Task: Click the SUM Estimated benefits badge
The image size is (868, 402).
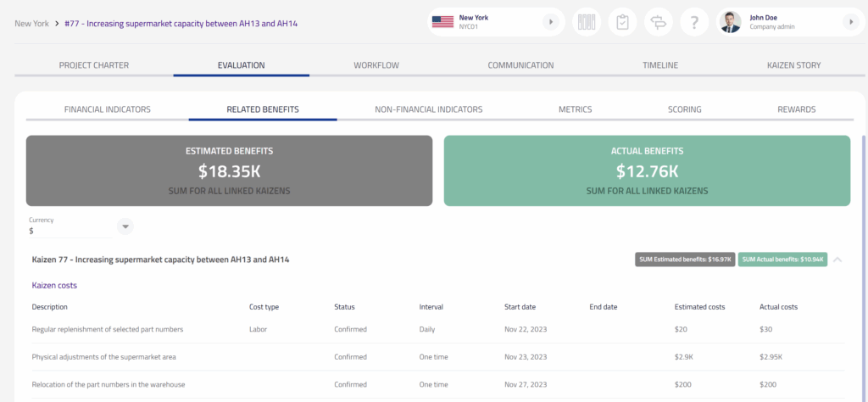Action: click(685, 260)
